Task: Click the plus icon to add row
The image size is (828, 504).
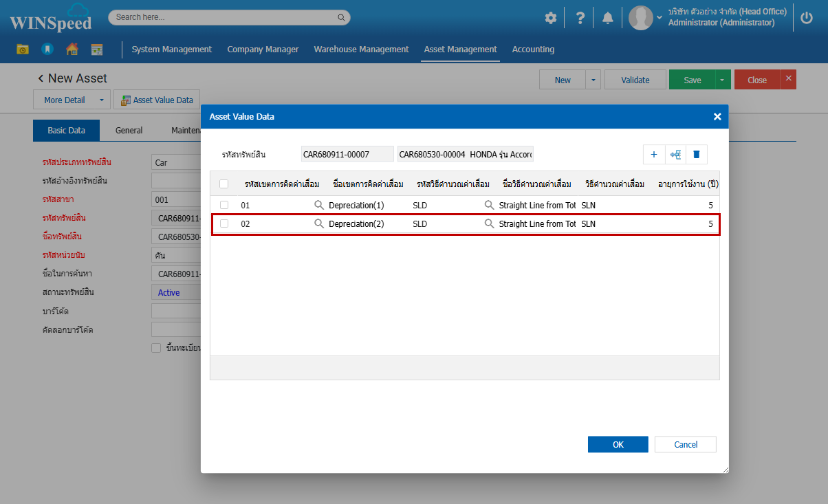Action: point(653,155)
